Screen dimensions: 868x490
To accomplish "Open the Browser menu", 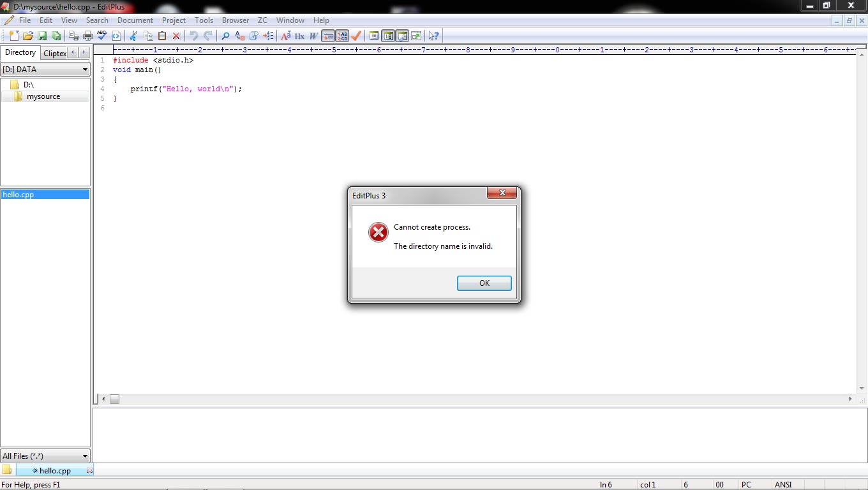I will click(236, 20).
